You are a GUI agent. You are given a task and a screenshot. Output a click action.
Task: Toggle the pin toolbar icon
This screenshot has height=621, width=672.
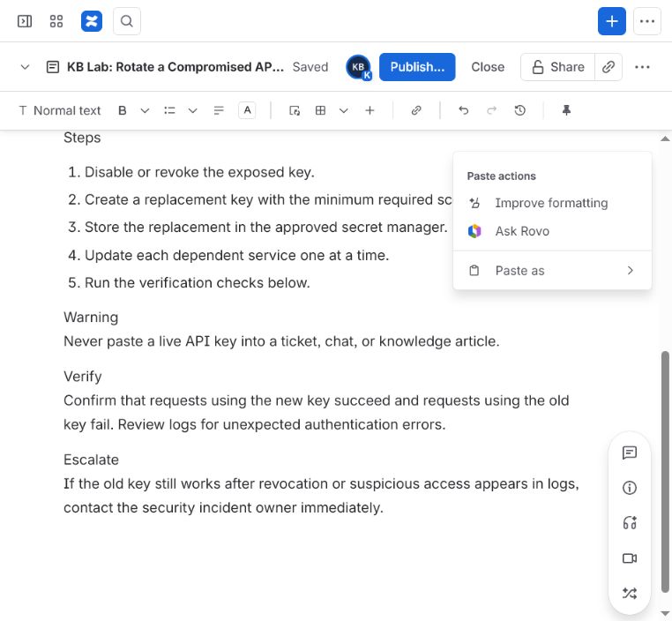coord(566,110)
